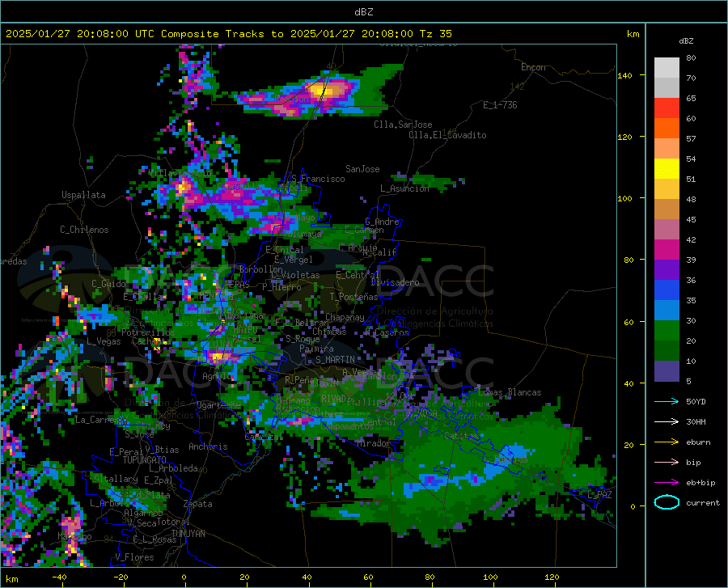Click the Uspallata map label
Screen dimensions: 728x588
pyautogui.click(x=83, y=195)
